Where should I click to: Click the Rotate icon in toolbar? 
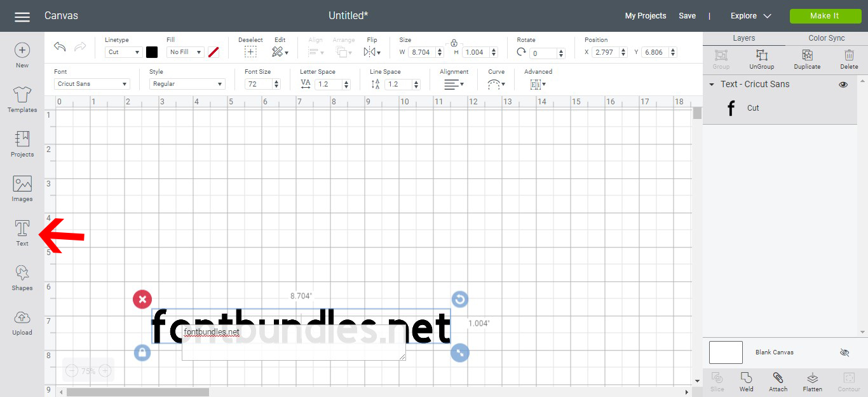[521, 52]
